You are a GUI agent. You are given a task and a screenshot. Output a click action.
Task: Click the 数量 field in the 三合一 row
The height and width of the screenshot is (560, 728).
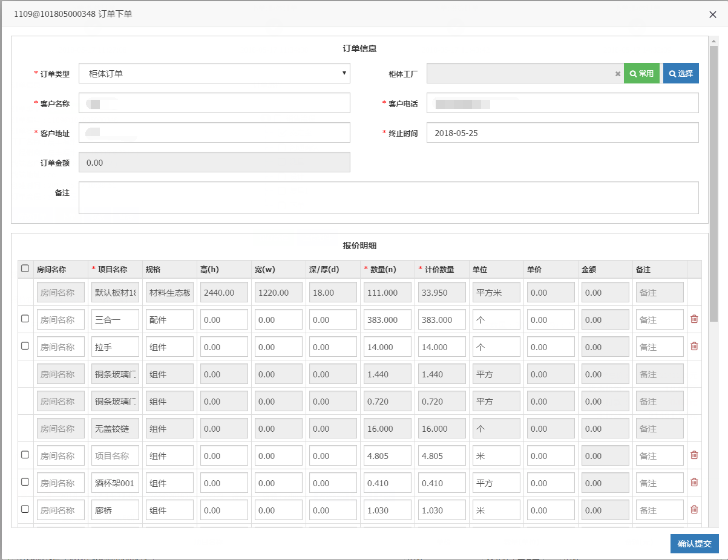(387, 320)
